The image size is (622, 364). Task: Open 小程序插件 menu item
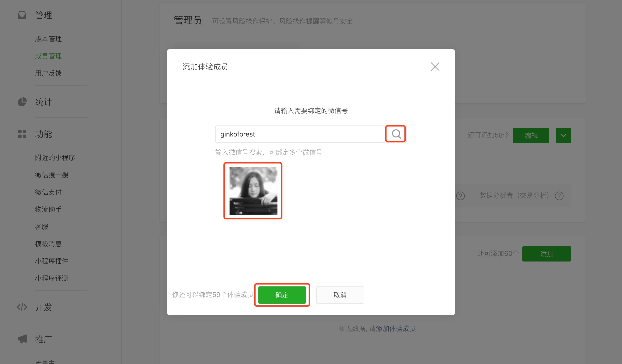(52, 261)
